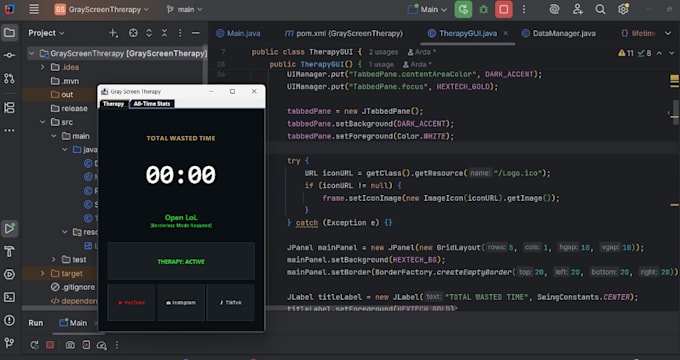
Task: Switch to DataManager.java editor tab
Action: click(559, 33)
